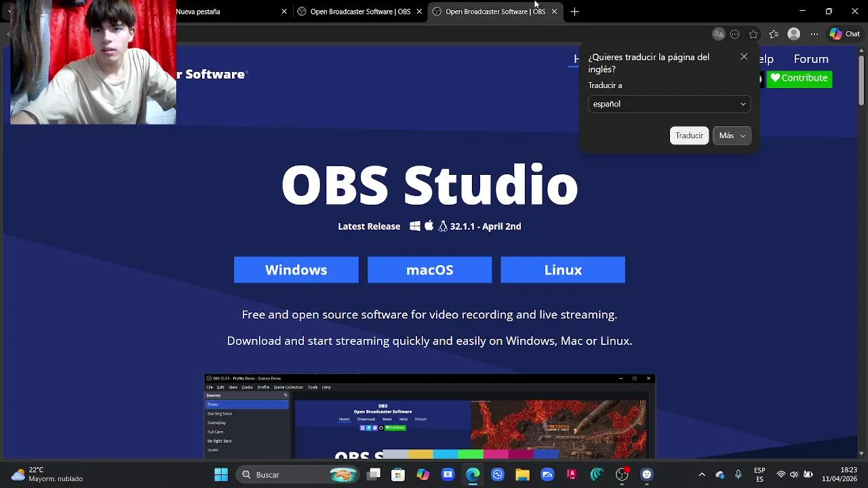
Task: Open the Forum link in OBS navigation
Action: point(811,59)
